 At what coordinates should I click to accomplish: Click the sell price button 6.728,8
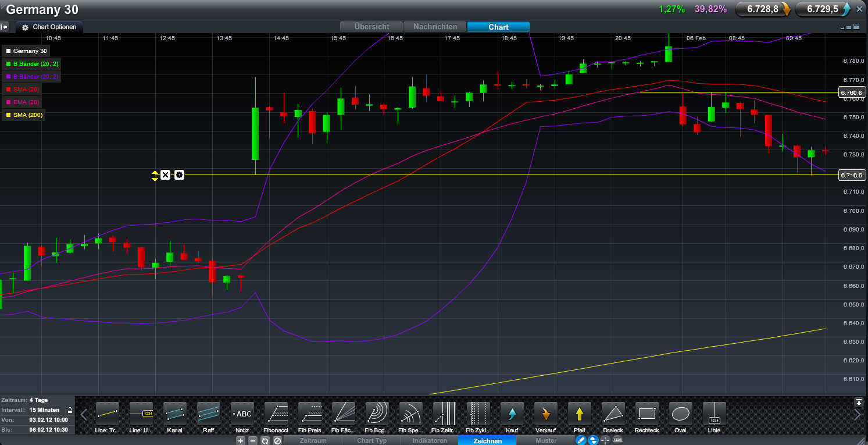[x=763, y=9]
